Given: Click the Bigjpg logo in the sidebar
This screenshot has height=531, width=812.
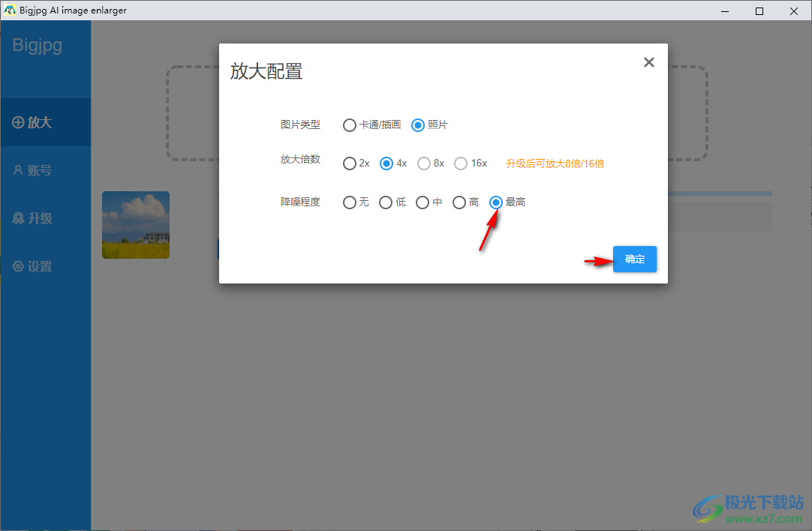Looking at the screenshot, I should (x=35, y=45).
